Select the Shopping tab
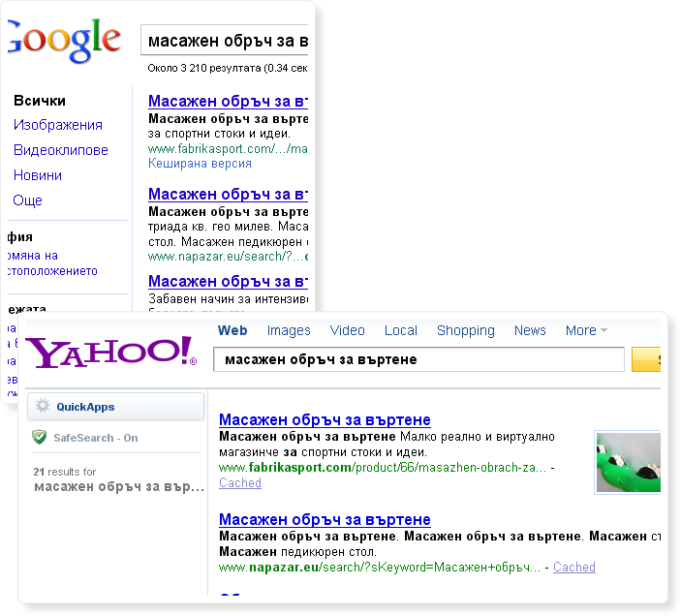The height and width of the screenshot is (616, 681). 466,331
